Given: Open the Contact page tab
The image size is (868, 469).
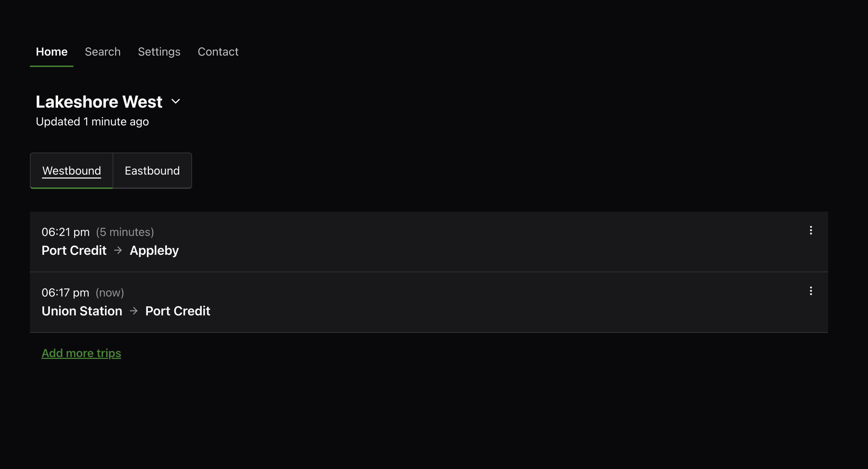Looking at the screenshot, I should click(218, 52).
